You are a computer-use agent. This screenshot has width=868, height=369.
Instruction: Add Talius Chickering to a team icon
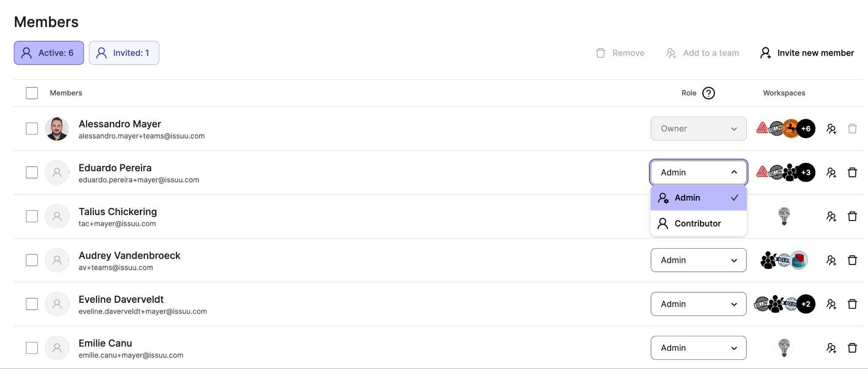[831, 216]
